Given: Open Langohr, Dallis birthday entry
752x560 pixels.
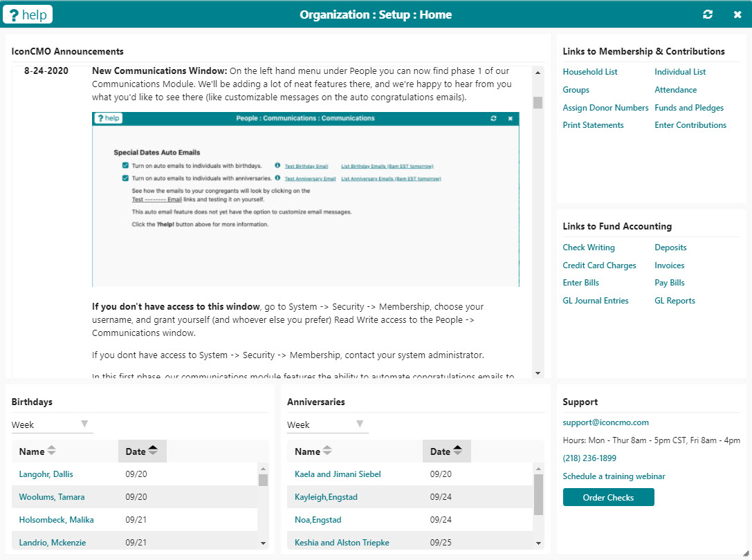Looking at the screenshot, I should click(x=46, y=474).
